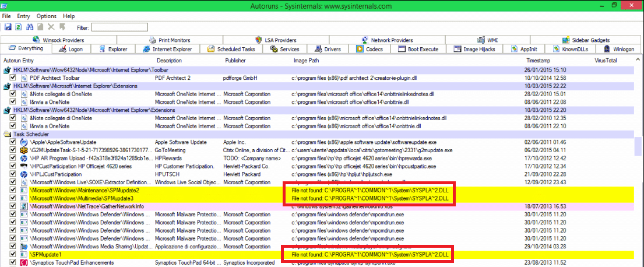The image size is (644, 267).
Task: Sort by the Description column header
Action: coord(169,61)
